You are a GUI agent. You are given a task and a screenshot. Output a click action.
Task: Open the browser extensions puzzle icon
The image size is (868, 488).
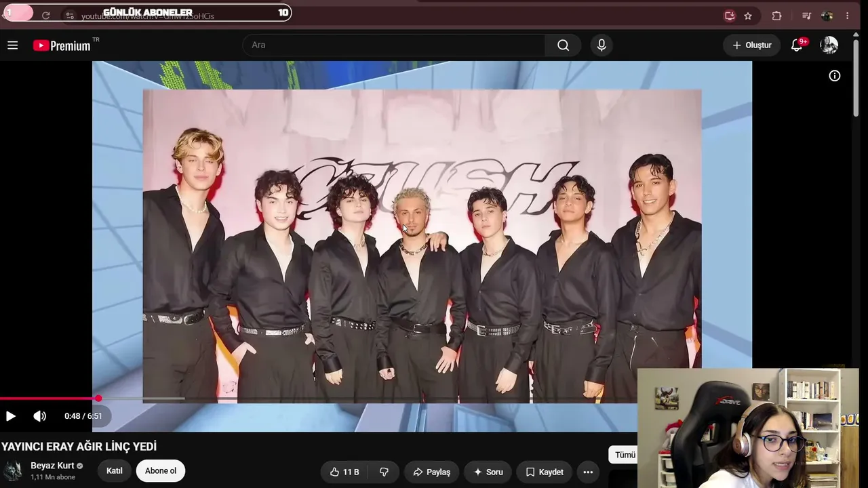click(777, 16)
